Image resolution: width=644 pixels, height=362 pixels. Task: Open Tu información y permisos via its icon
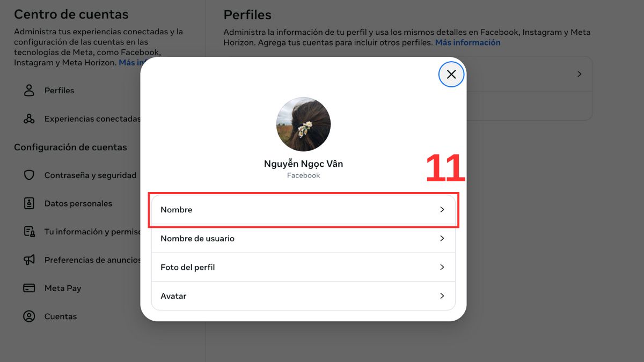[28, 231]
